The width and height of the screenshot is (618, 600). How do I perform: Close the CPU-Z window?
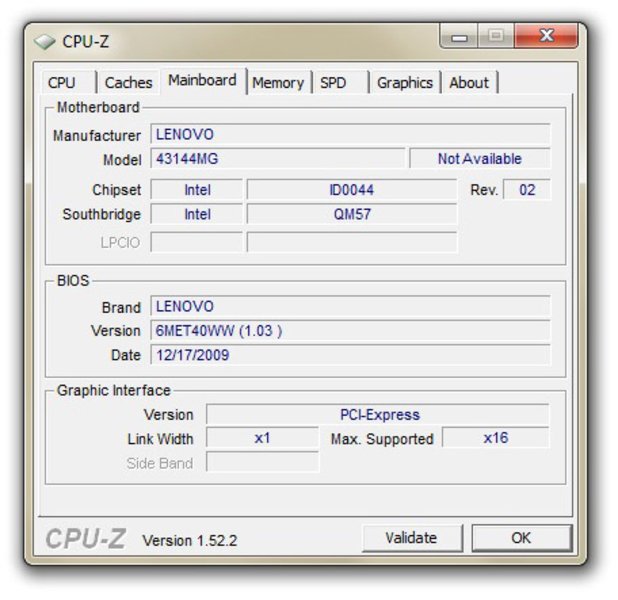click(x=546, y=36)
